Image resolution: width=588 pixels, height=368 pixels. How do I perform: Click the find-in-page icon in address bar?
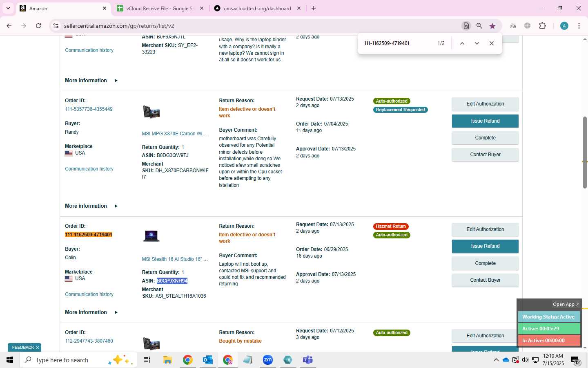466,26
